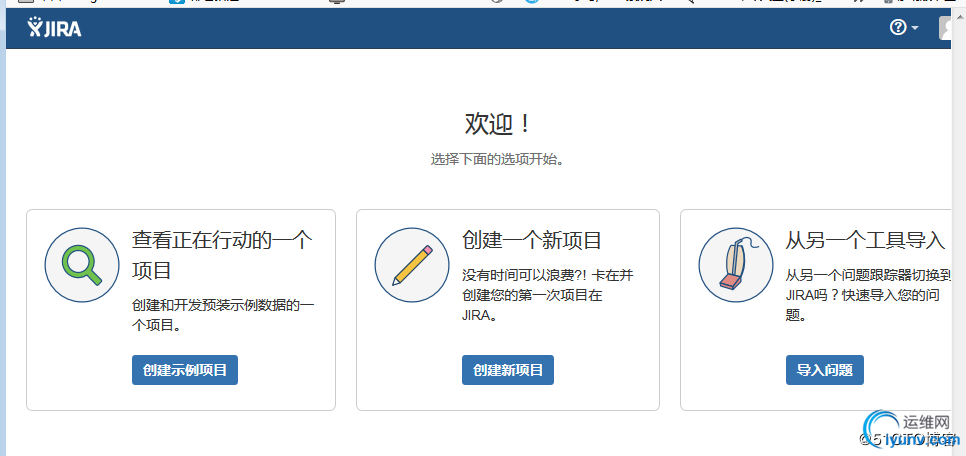Screen dimensions: 966x456
Task: Click the JIRA logo in header
Action: 54,28
